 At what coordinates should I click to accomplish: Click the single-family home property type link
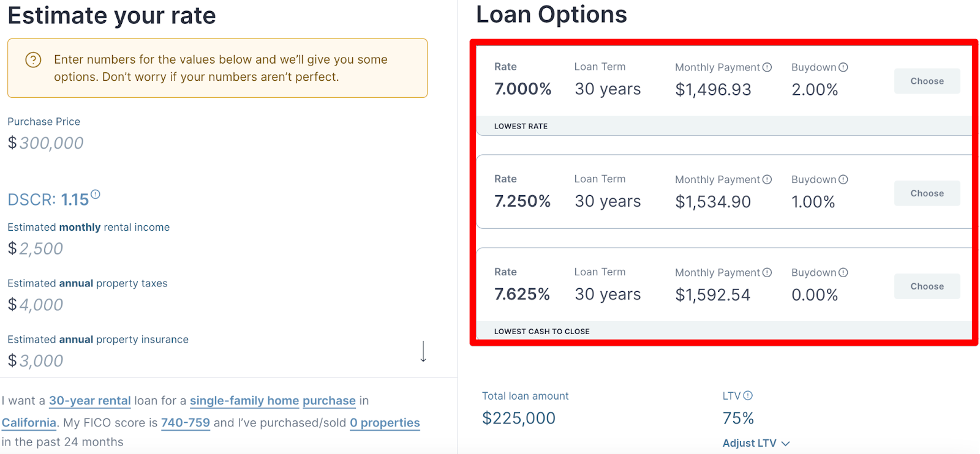[x=244, y=401]
